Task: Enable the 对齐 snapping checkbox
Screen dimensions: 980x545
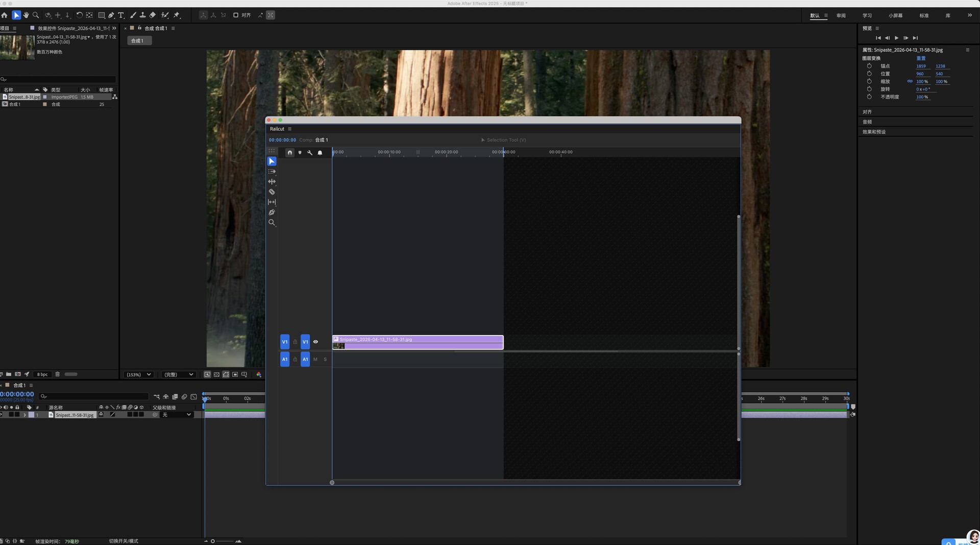Action: [236, 15]
